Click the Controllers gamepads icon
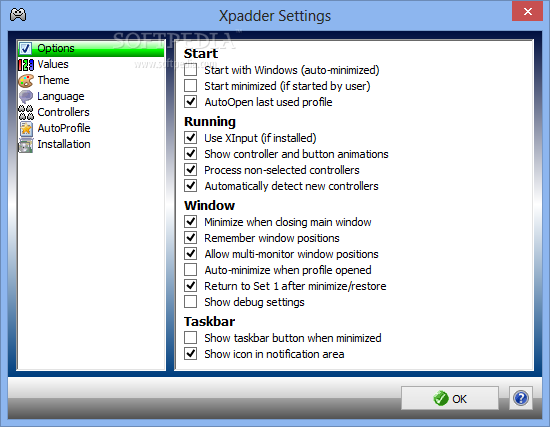 click(26, 113)
